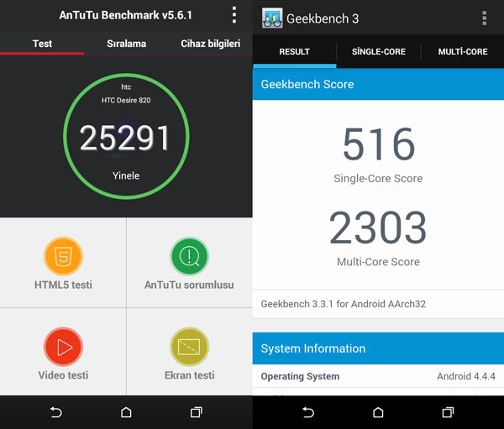Tap Home in AnTuTu navigation bar
Image resolution: width=504 pixels, height=429 pixels.
pyautogui.click(x=126, y=412)
